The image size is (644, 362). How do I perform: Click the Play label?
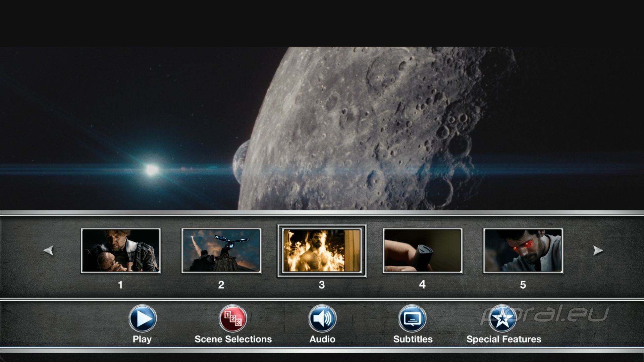point(142,339)
